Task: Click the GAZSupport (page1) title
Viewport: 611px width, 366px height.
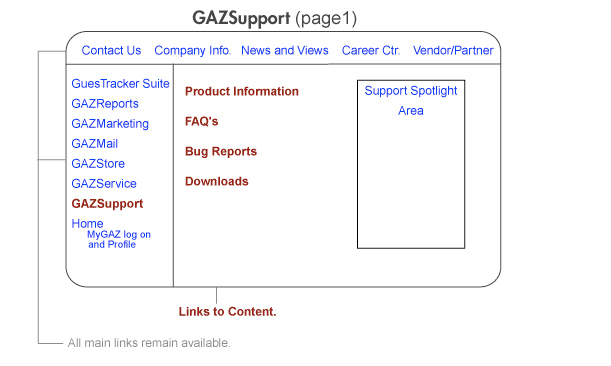Action: [274, 18]
